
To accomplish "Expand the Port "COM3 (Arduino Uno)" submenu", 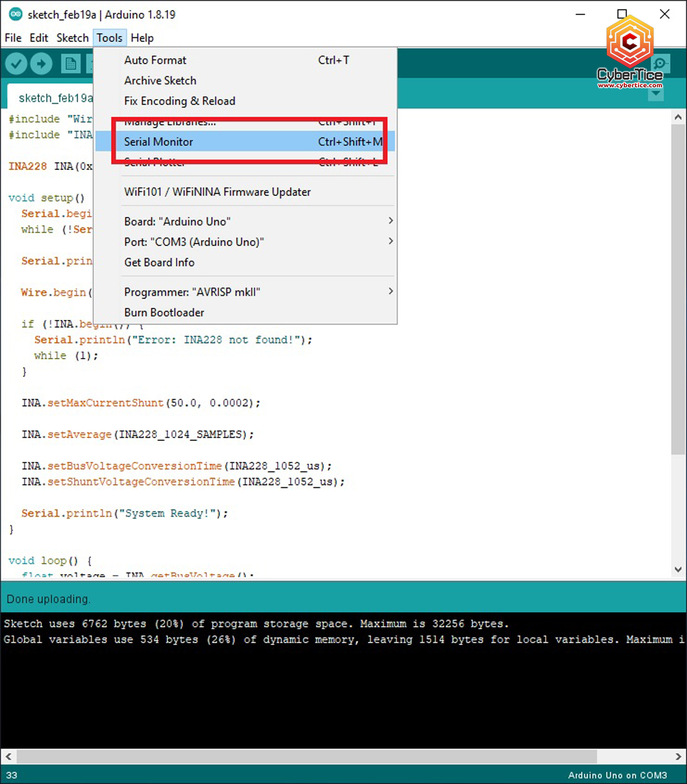I will click(x=245, y=241).
